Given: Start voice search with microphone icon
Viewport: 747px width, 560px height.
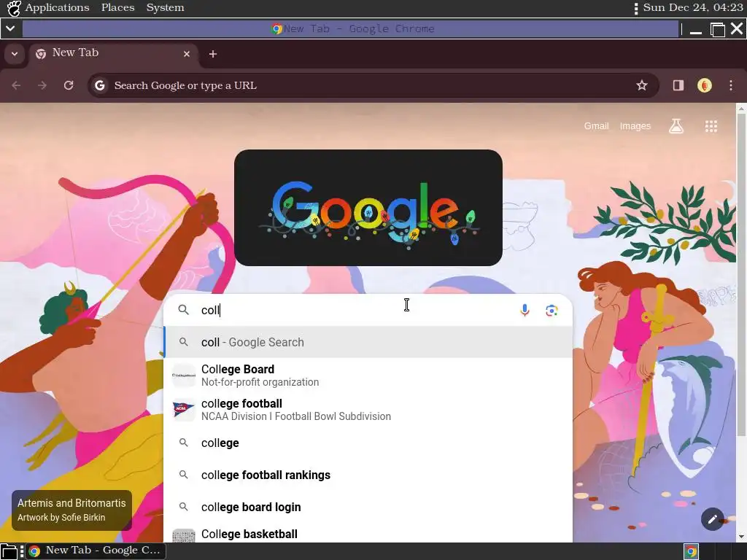Looking at the screenshot, I should pyautogui.click(x=525, y=311).
